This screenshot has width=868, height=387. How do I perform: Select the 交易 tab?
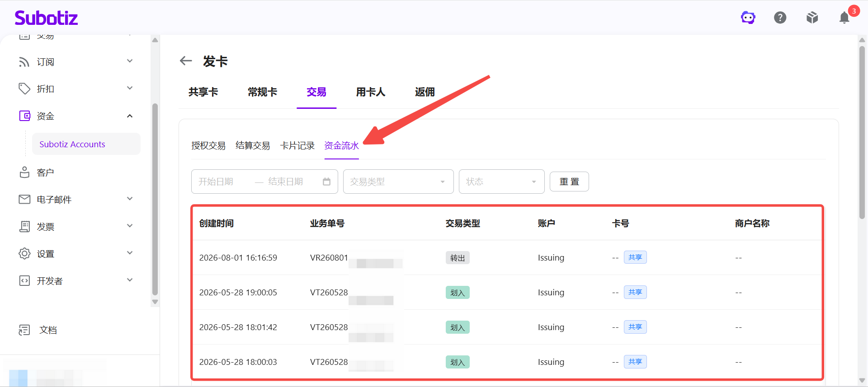316,92
